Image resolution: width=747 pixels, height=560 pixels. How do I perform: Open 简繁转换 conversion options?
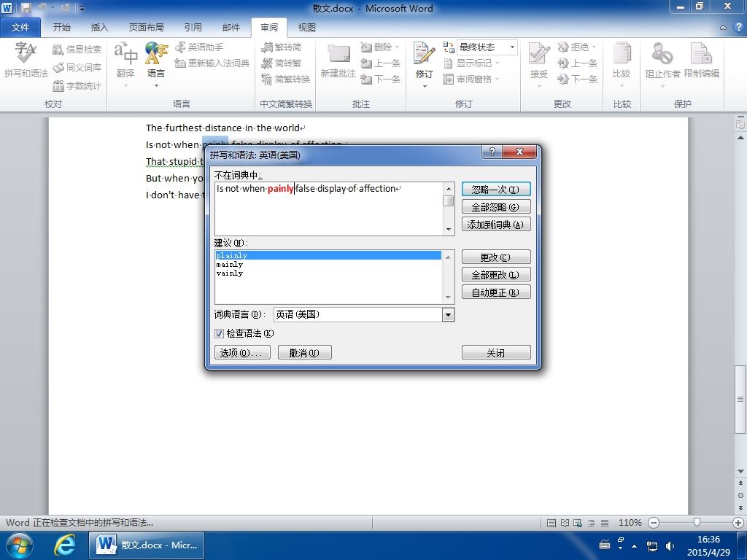(286, 79)
